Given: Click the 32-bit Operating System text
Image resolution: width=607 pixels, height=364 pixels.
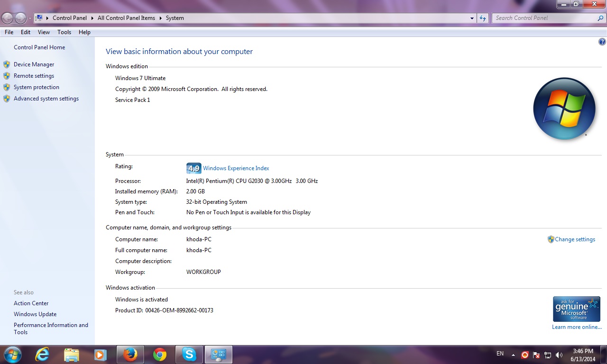Looking at the screenshot, I should coord(216,202).
